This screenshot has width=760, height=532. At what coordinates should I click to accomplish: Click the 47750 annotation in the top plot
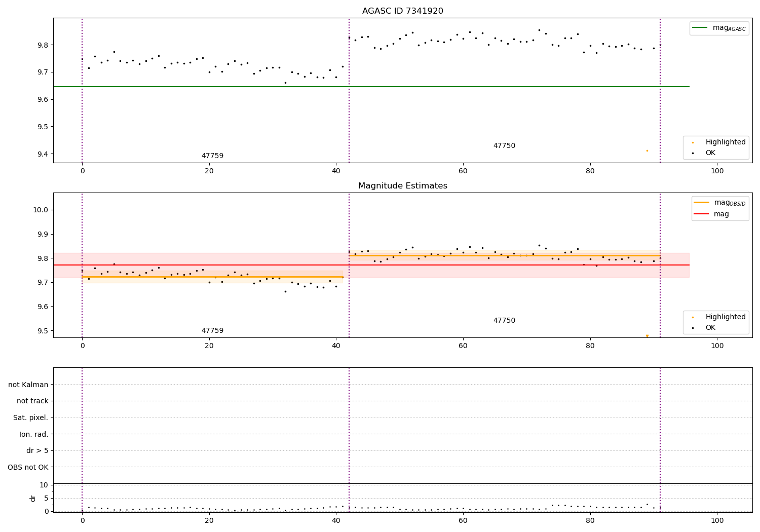coord(504,146)
